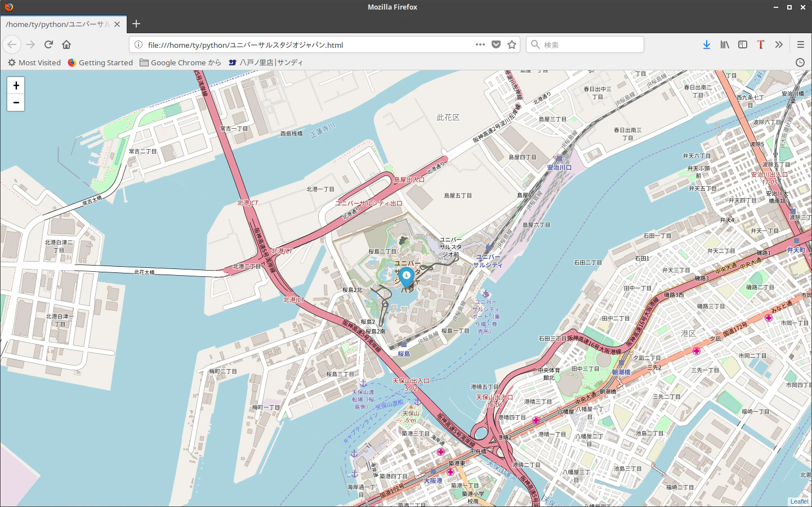Screen dimensions: 812x507
Task: Open a new tab
Action: point(136,24)
